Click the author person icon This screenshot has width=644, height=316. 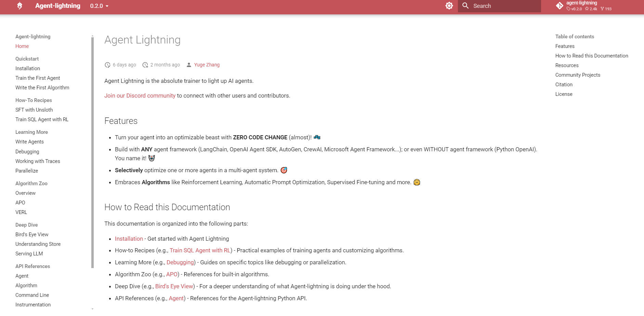[x=189, y=65]
